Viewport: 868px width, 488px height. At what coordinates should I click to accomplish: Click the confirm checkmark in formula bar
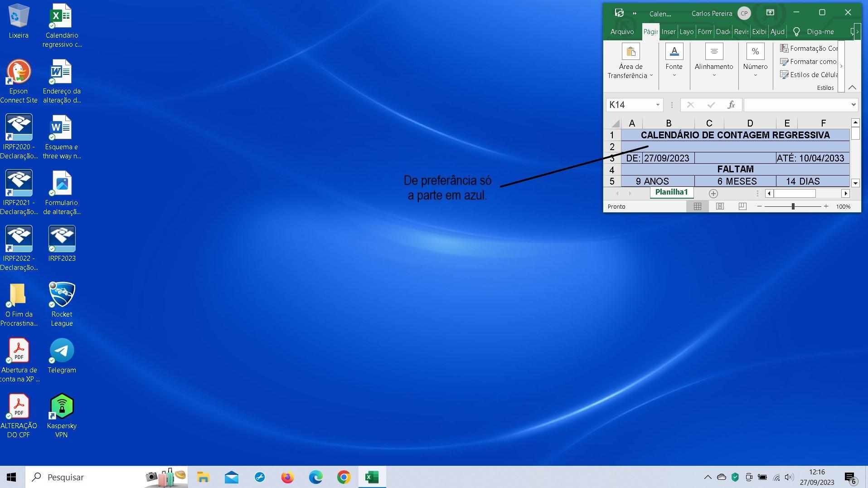[x=711, y=105]
